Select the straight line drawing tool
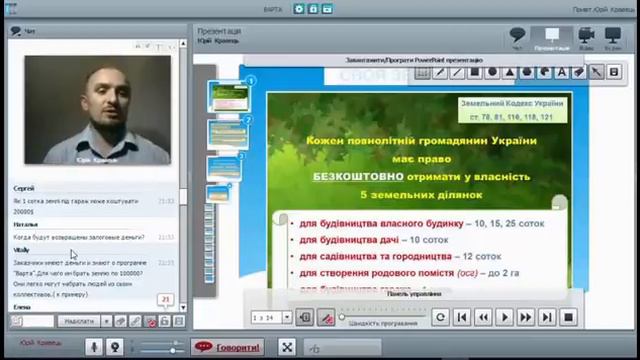 point(457,72)
